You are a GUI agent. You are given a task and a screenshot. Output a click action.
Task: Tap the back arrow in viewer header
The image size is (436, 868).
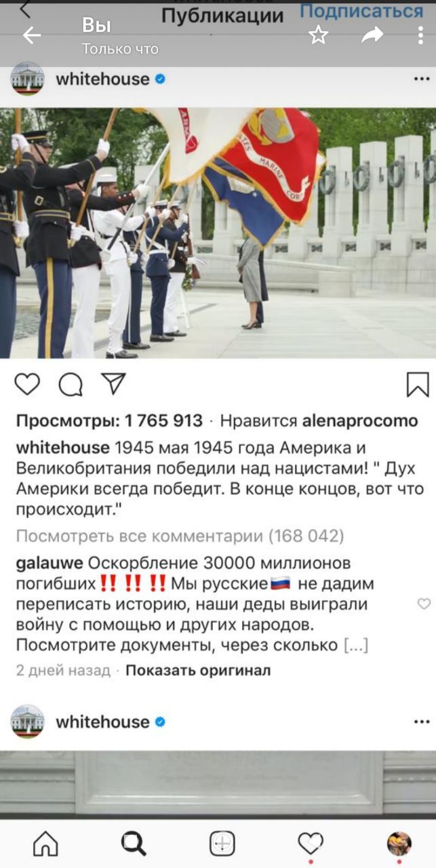[32, 36]
